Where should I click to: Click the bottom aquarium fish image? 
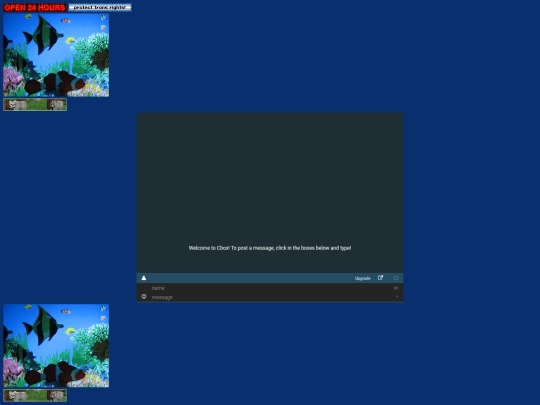click(x=56, y=346)
